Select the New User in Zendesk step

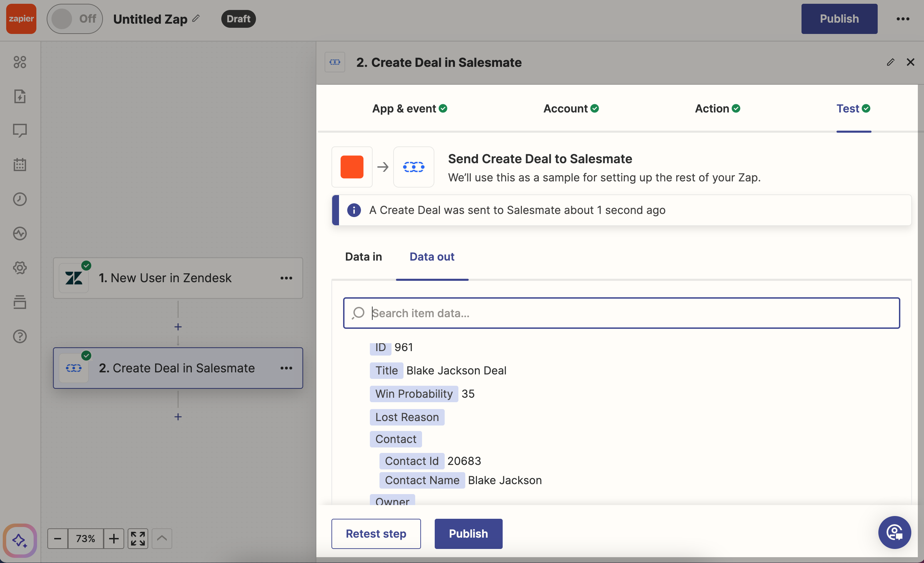(x=178, y=278)
